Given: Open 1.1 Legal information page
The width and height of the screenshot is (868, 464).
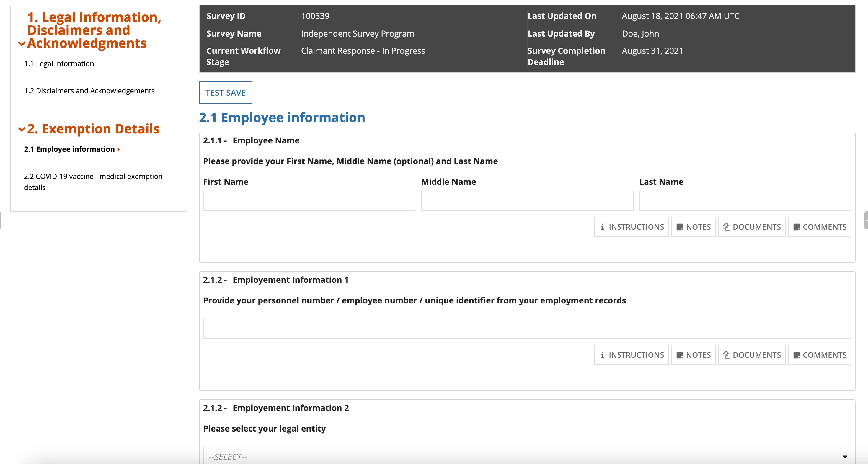Looking at the screenshot, I should (59, 64).
